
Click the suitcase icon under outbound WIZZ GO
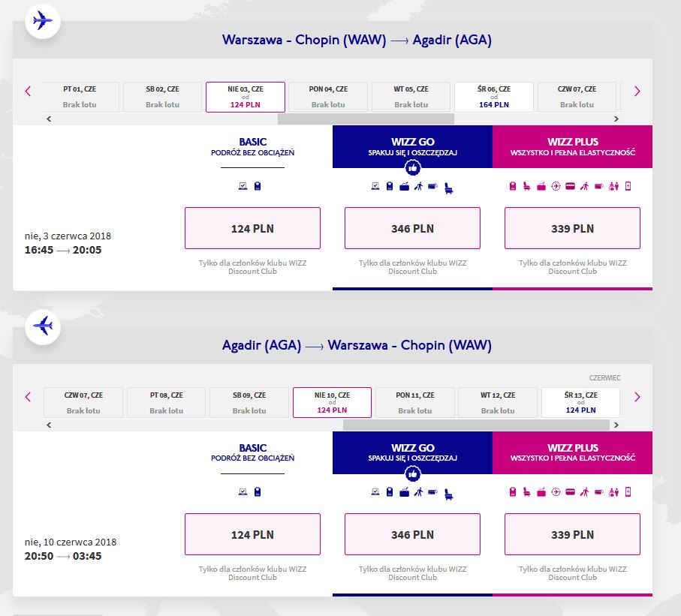[405, 187]
